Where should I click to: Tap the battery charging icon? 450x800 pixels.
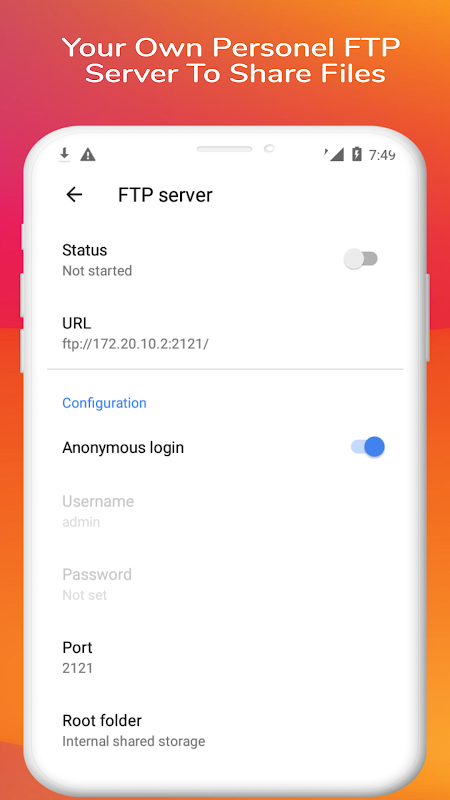click(357, 154)
